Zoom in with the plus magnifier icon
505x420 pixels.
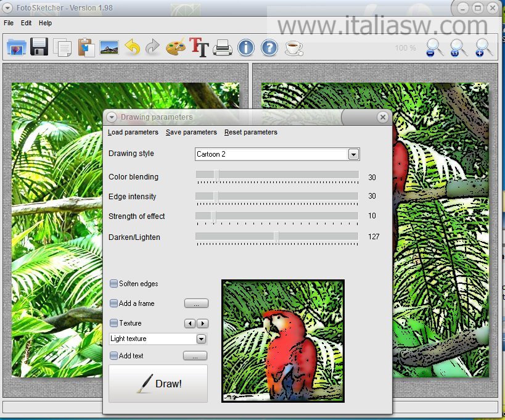[484, 47]
